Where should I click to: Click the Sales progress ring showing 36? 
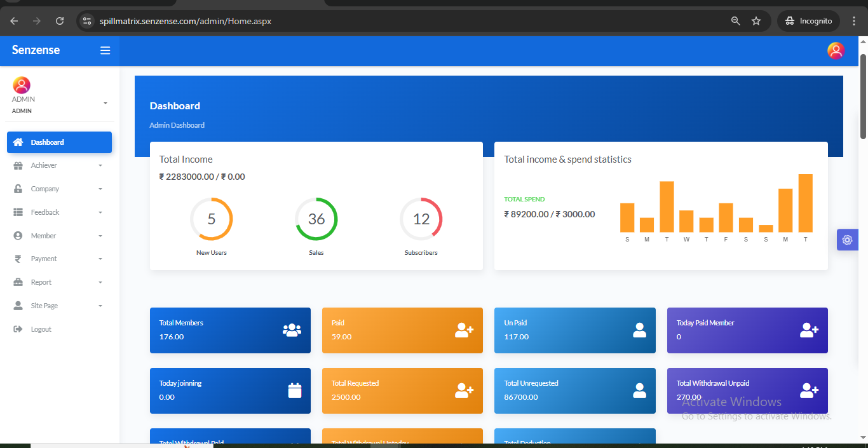(316, 219)
